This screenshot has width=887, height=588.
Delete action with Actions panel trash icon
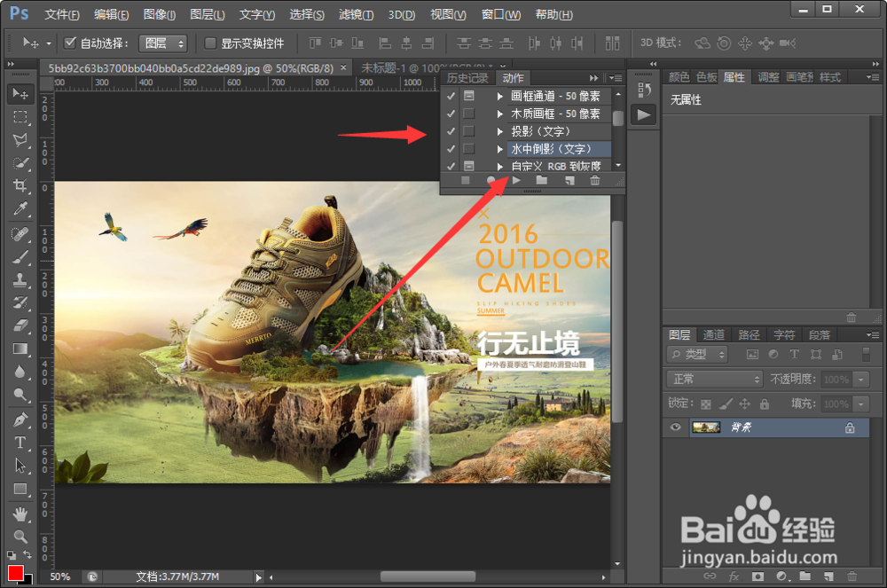click(594, 180)
